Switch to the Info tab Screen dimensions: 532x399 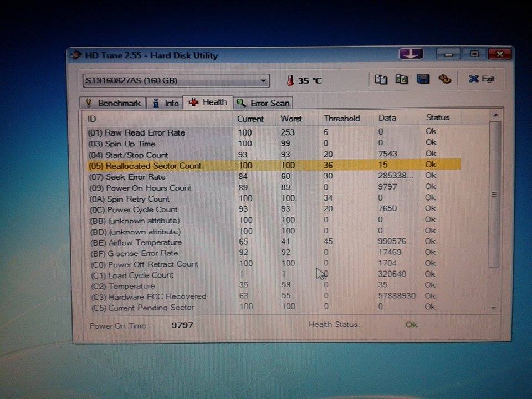click(165, 103)
